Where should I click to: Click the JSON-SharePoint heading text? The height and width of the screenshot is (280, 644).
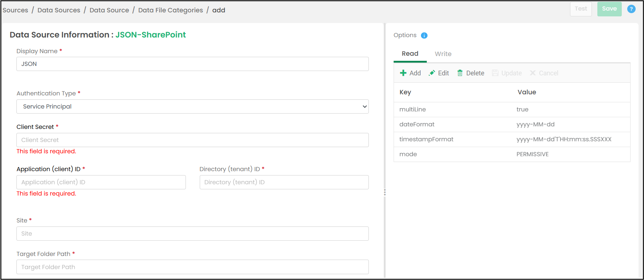click(x=151, y=35)
